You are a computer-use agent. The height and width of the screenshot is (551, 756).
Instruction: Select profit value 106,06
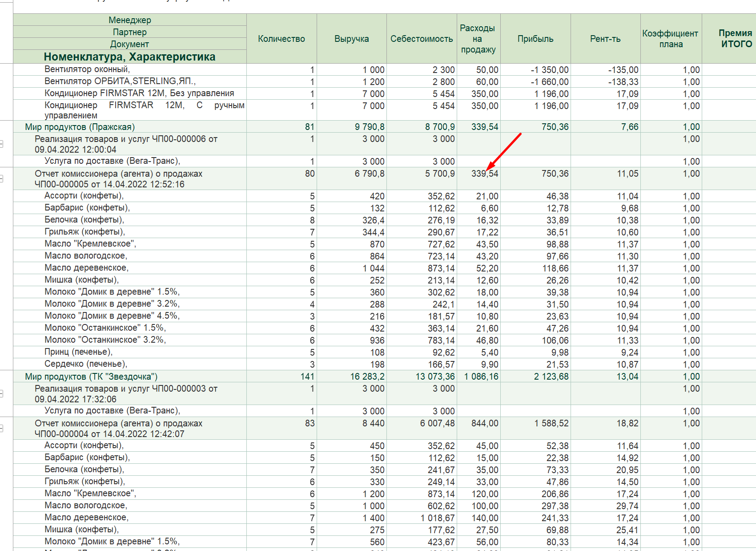click(x=555, y=340)
